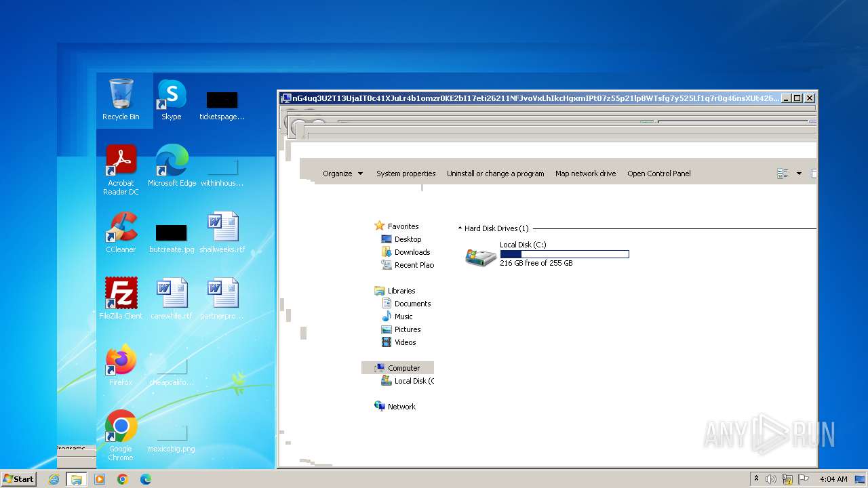Open the Videos library
This screenshot has width=868, height=488.
click(x=405, y=342)
